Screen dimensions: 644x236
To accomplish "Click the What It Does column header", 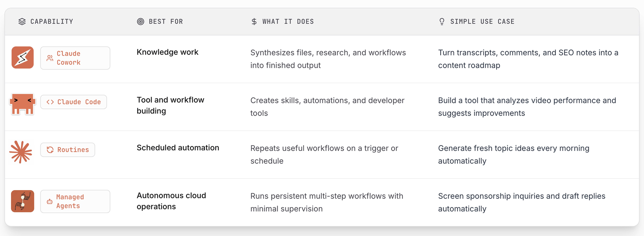I will pyautogui.click(x=288, y=22).
